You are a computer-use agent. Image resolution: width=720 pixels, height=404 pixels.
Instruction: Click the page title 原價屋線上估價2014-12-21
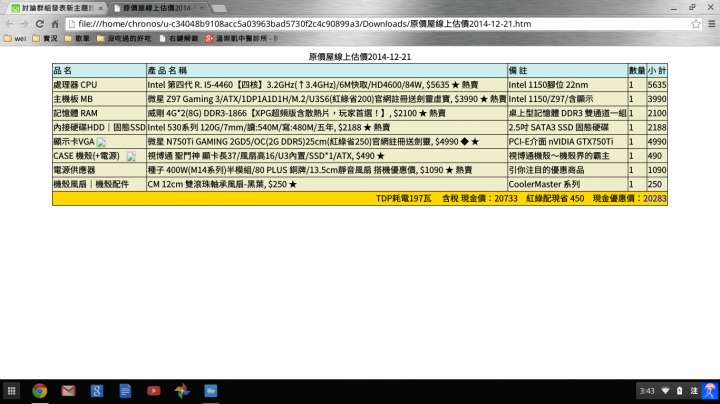tap(360, 57)
